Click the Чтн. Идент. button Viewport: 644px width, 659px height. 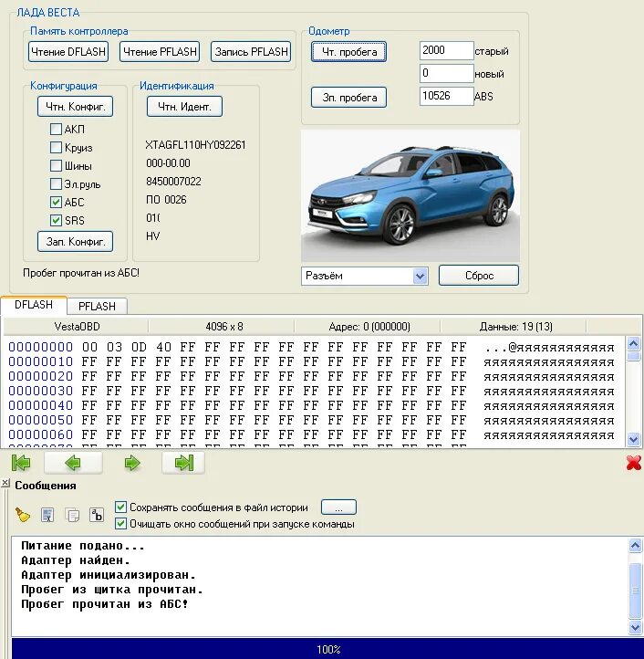tap(184, 106)
